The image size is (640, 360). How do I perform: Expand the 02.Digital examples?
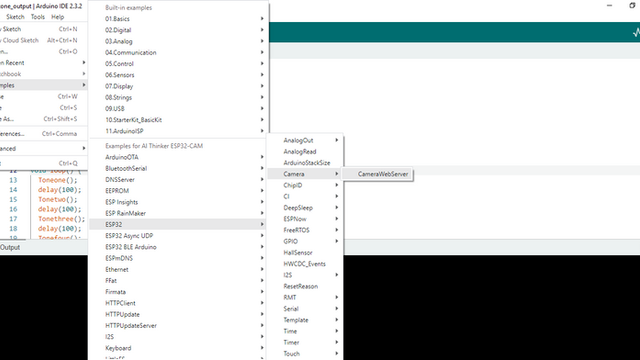pos(178,30)
